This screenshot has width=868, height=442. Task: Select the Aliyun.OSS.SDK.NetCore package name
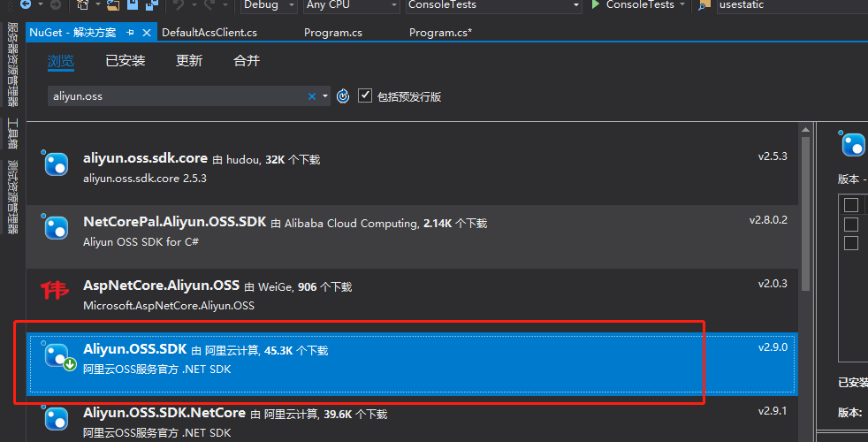click(x=164, y=413)
